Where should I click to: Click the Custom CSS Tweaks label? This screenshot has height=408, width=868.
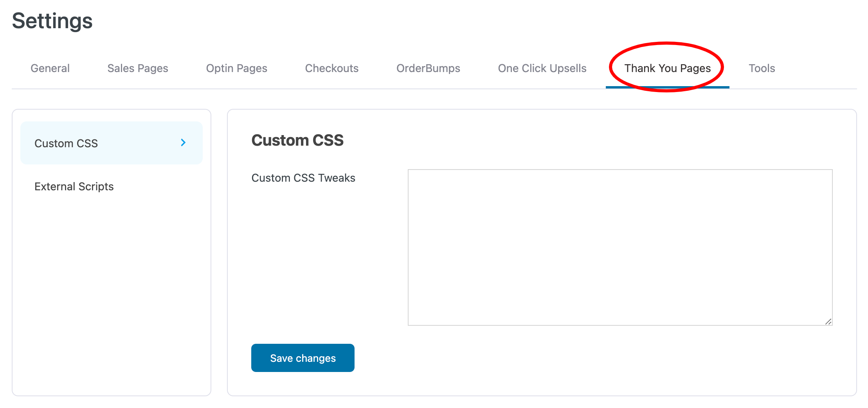[x=304, y=178]
